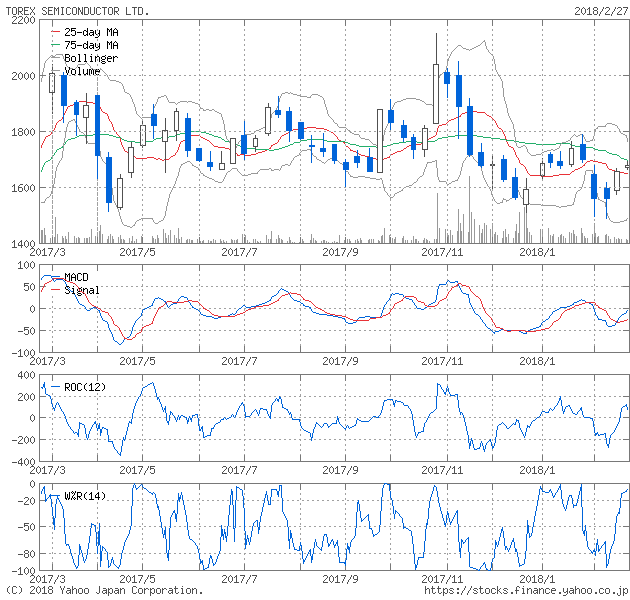Viewport: 630px width, 600px height.
Task: Click 2017/5 on the MACD chart axis
Action: pos(138,361)
